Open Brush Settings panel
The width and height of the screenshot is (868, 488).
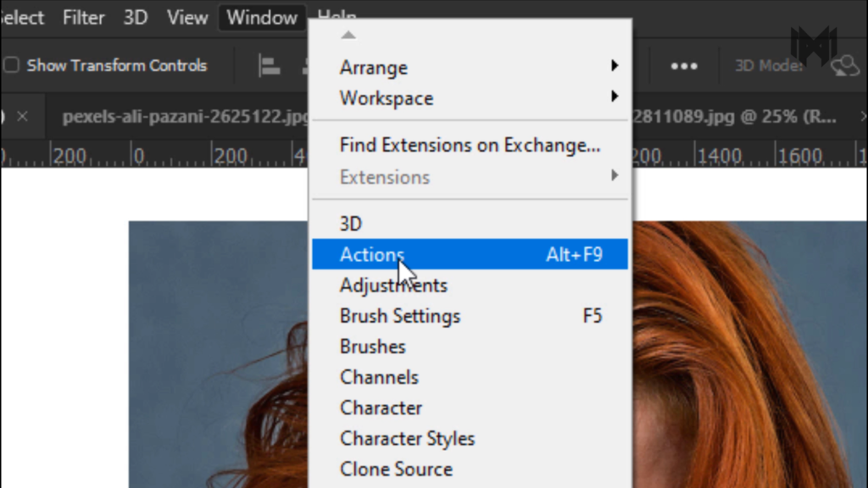point(470,316)
